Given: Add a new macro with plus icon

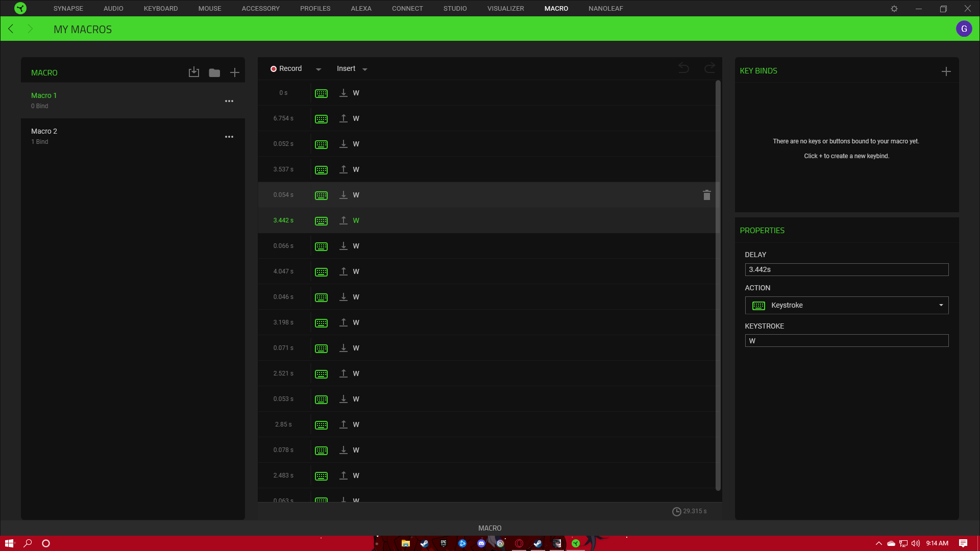Looking at the screenshot, I should tap(235, 72).
